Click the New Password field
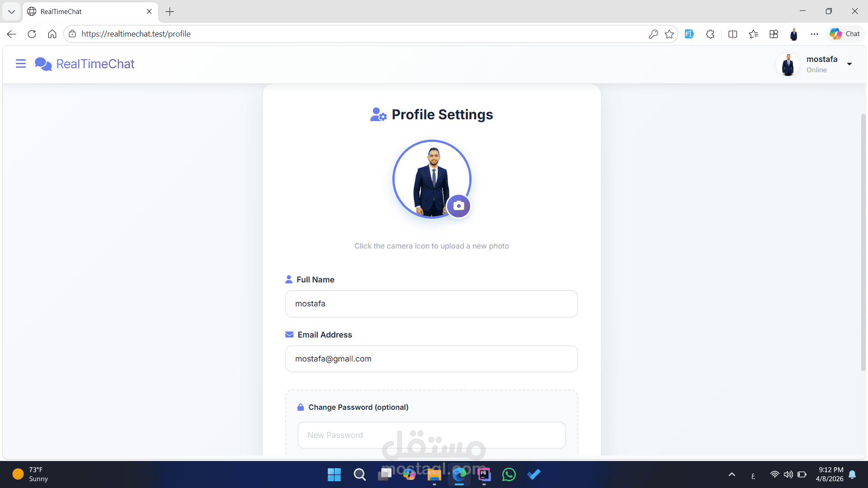868x488 pixels. click(x=431, y=435)
